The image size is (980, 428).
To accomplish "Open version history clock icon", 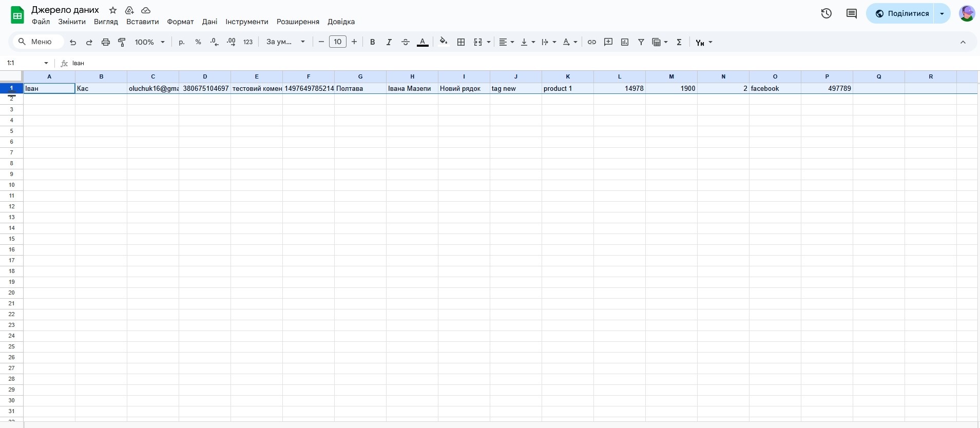I will [826, 13].
